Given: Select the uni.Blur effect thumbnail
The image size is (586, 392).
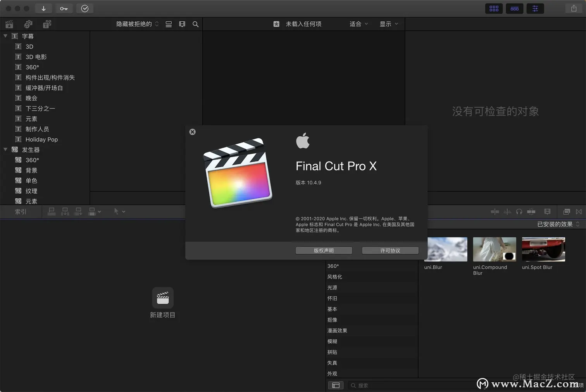Looking at the screenshot, I should [446, 249].
